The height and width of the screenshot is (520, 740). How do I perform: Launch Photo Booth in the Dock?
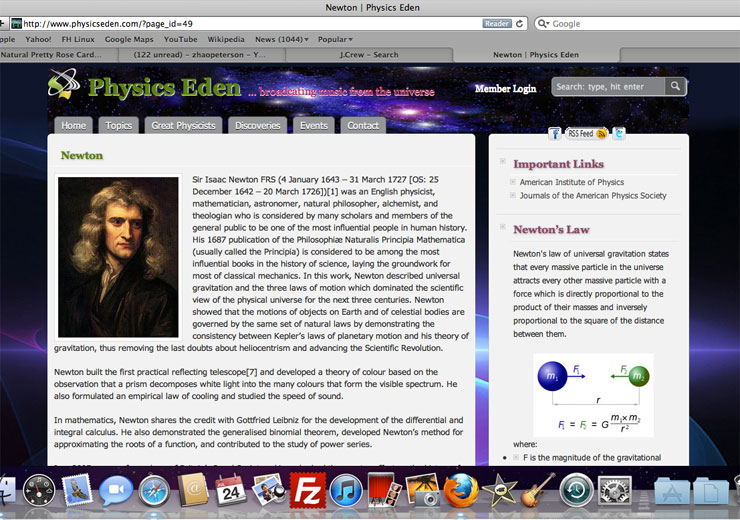384,490
